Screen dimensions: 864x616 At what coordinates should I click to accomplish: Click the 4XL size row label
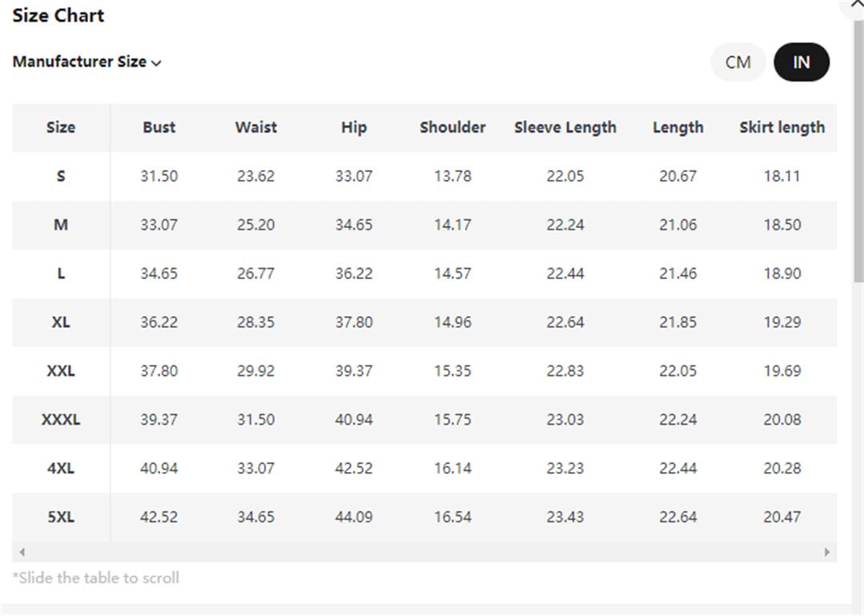(61, 469)
